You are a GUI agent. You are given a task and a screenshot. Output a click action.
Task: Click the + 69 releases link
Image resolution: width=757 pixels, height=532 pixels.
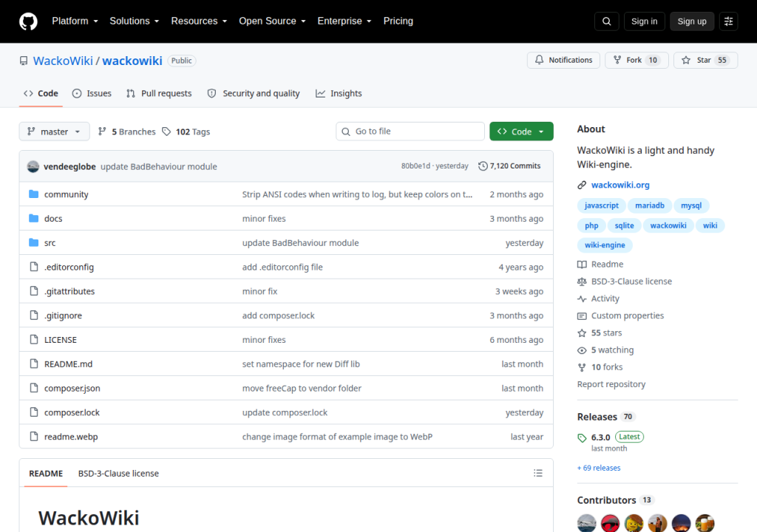(x=599, y=468)
